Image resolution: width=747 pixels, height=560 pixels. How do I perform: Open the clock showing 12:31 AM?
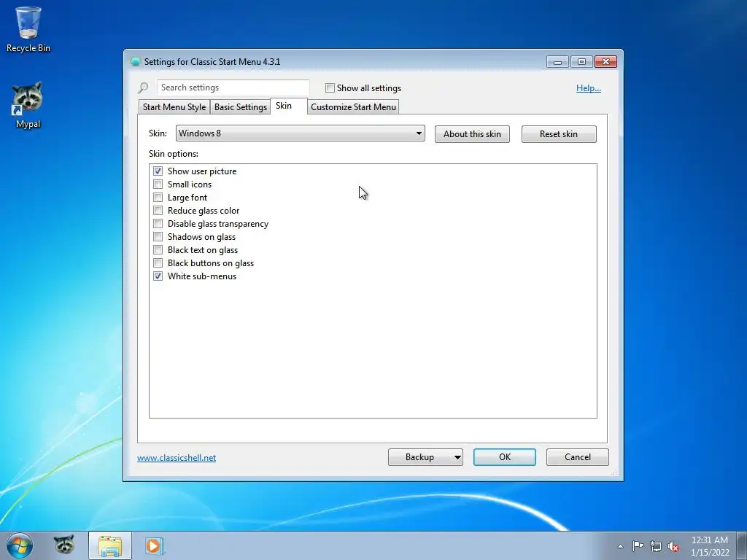709,546
